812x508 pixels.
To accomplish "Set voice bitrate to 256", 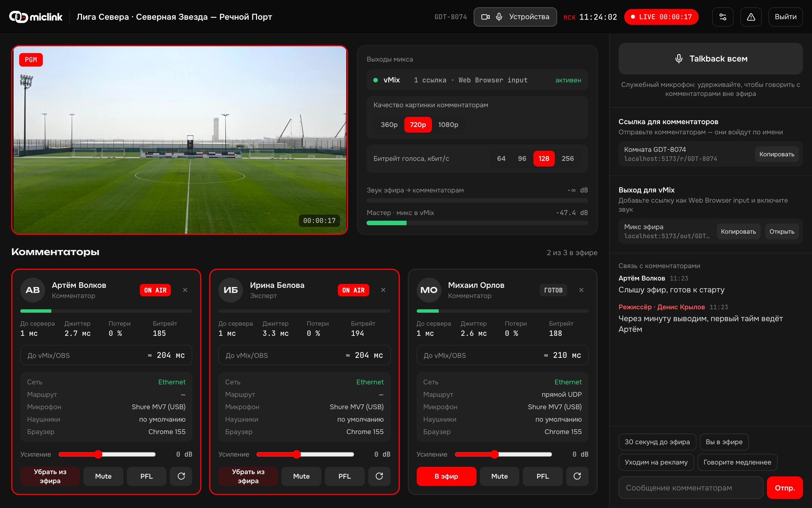I will pos(567,159).
